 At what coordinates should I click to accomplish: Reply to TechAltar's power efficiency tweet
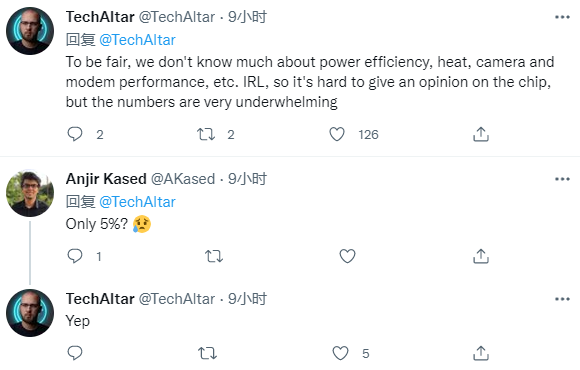point(75,134)
